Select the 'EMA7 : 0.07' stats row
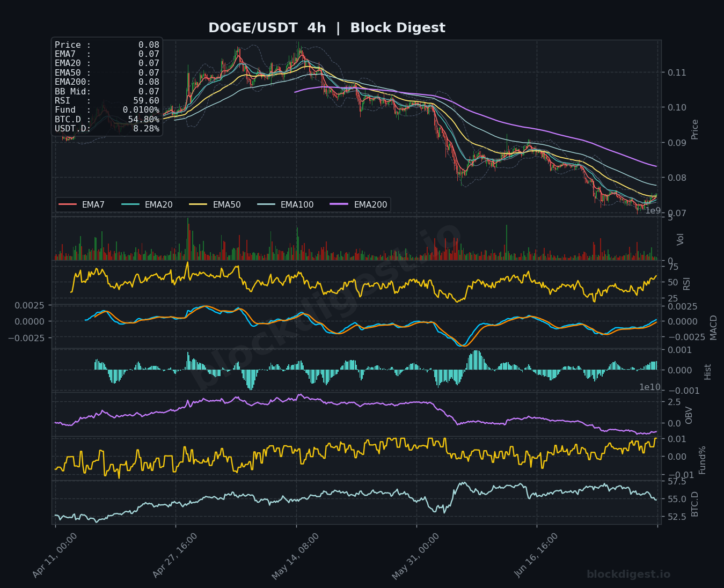724x588 pixels. pyautogui.click(x=107, y=54)
